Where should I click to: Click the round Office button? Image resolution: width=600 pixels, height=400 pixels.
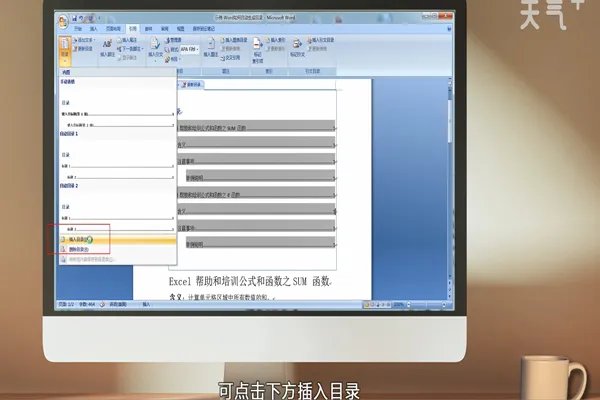click(63, 21)
